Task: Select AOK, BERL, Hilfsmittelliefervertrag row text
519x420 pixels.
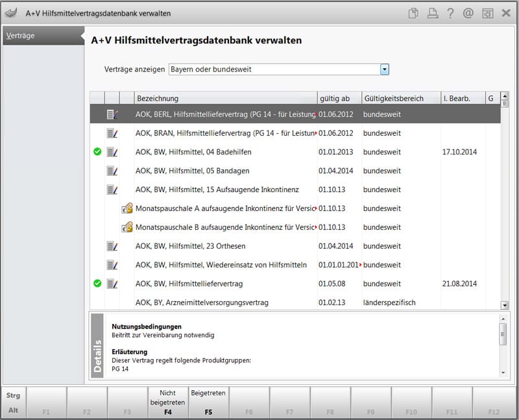Action: (x=225, y=114)
